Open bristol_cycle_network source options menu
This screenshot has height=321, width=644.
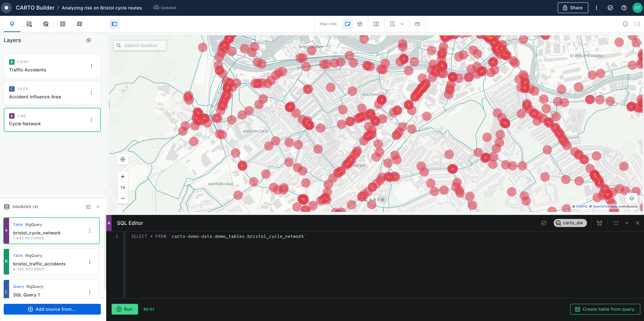click(90, 231)
